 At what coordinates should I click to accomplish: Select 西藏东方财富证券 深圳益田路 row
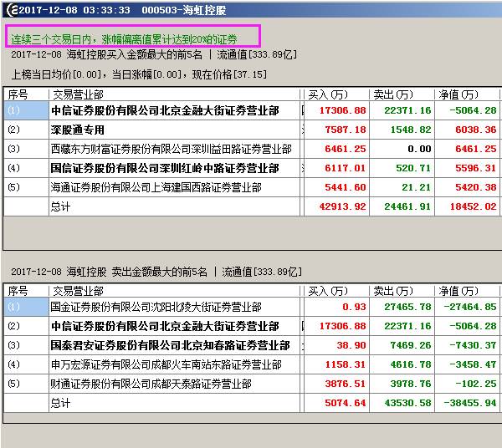tap(171, 149)
